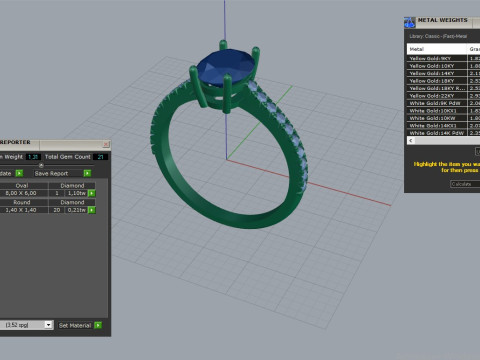Click green arrow for 0,21tw round diamond
This screenshot has width=480, height=360.
pyautogui.click(x=92, y=210)
